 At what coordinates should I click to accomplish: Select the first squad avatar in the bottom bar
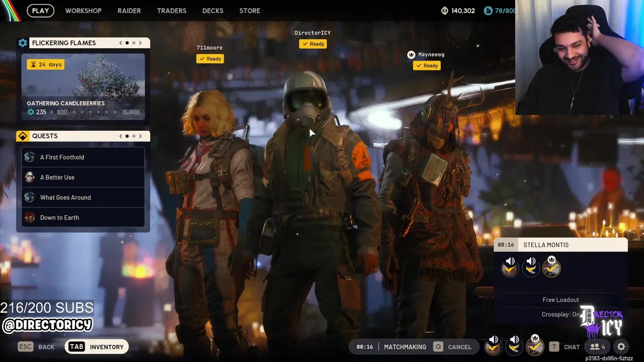pyautogui.click(x=494, y=347)
